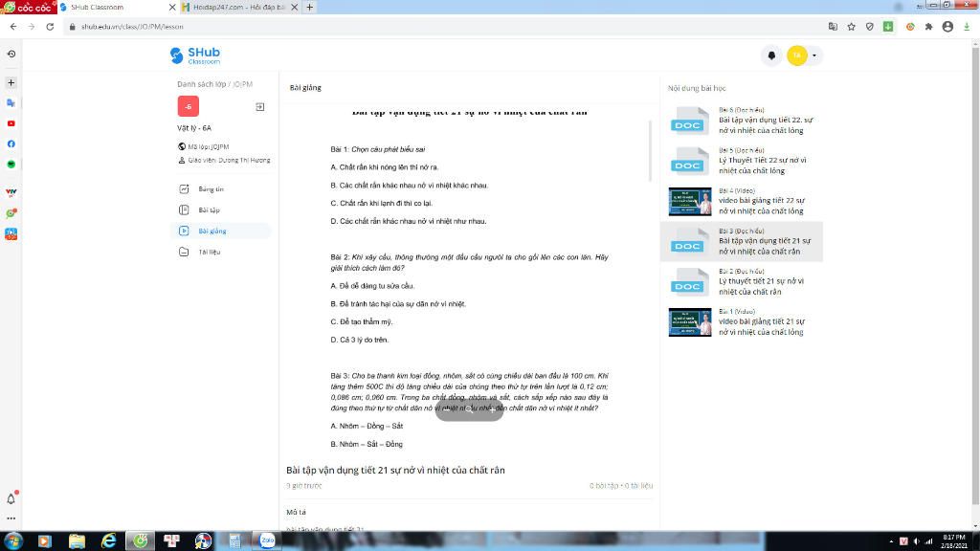Screen dimensions: 980x551
Task: Reload the current page
Action: 50,27
